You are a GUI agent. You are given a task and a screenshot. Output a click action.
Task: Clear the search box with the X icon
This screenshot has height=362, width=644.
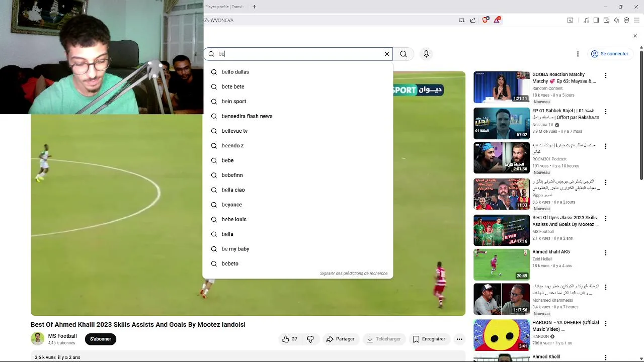click(387, 54)
